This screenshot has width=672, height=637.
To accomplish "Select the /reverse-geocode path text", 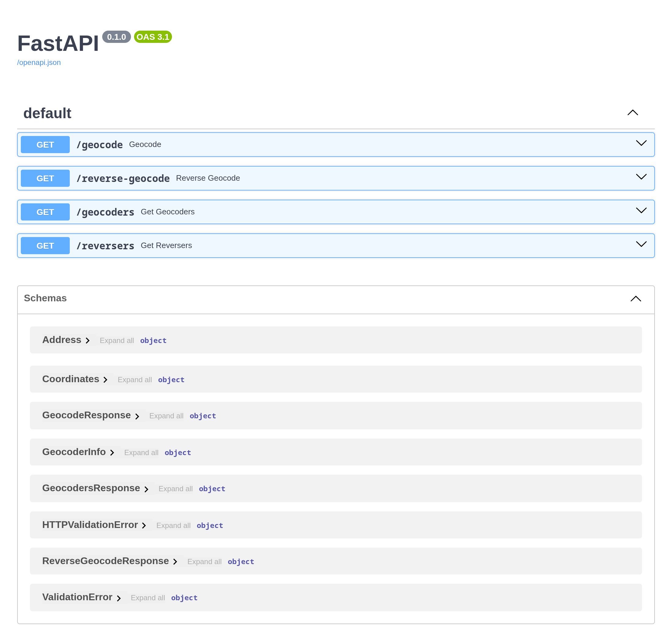I will 123,178.
